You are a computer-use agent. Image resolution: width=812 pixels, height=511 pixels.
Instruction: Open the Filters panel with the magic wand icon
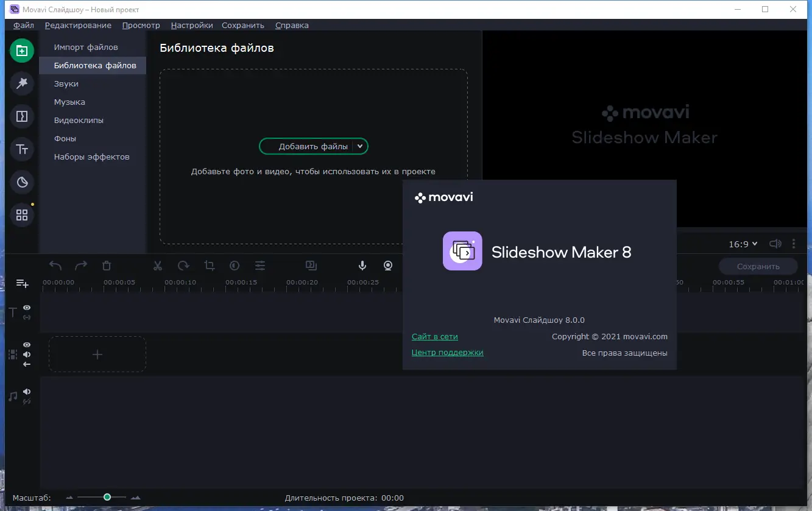(x=22, y=83)
